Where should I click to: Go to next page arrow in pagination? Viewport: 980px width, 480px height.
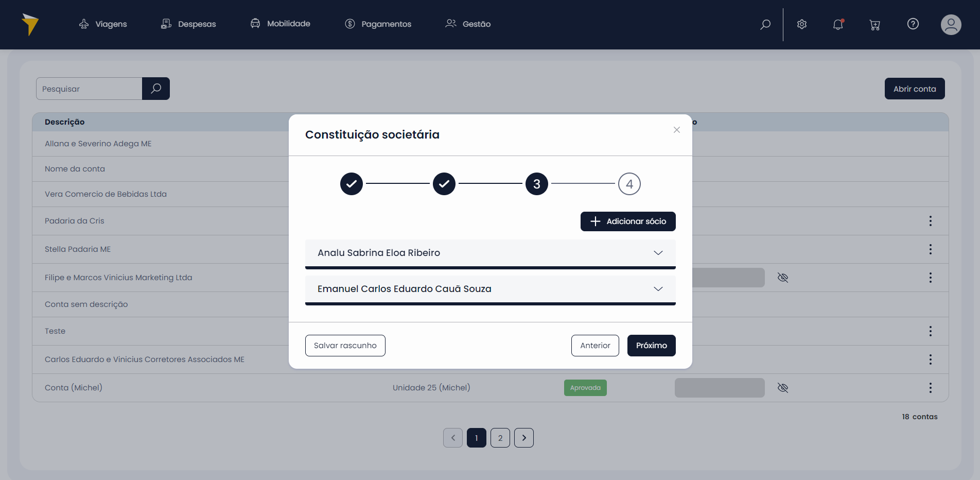coord(523,438)
